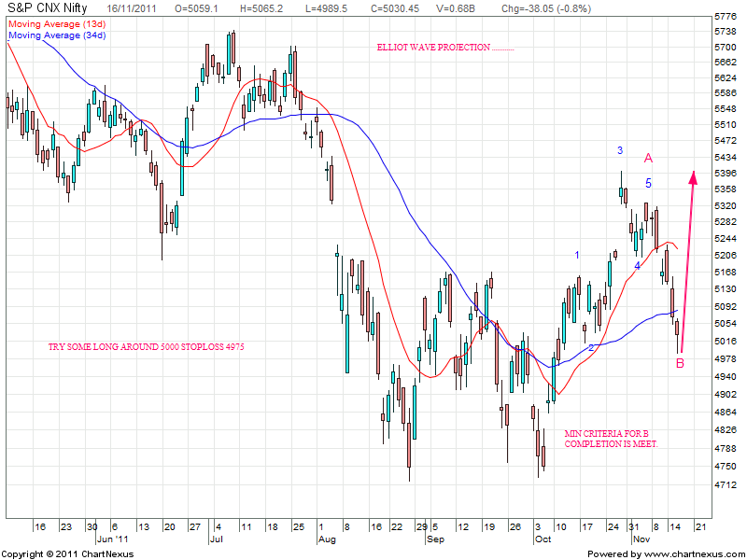Viewport: 747px width, 560px height.
Task: Click the date tick 21 on time axis
Action: [x=700, y=526]
